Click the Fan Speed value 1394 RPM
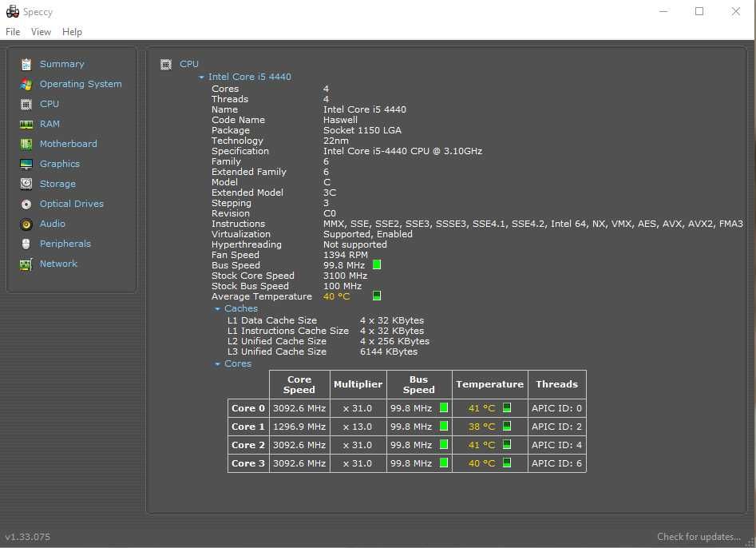The height and width of the screenshot is (548, 756). [x=345, y=255]
